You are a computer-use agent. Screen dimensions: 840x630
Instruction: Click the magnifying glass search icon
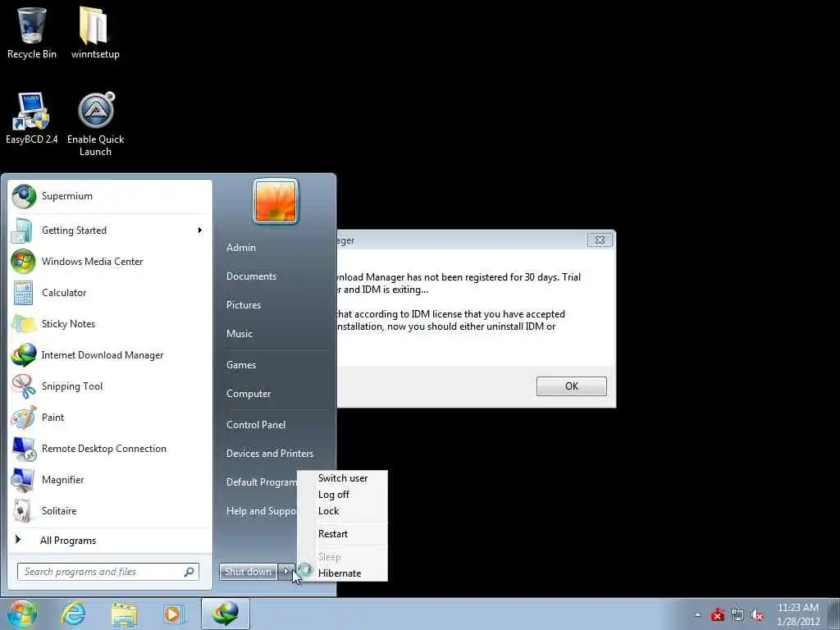click(x=189, y=572)
